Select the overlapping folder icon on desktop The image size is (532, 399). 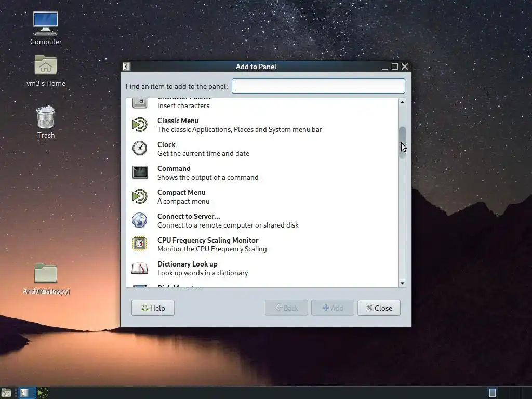click(x=46, y=273)
